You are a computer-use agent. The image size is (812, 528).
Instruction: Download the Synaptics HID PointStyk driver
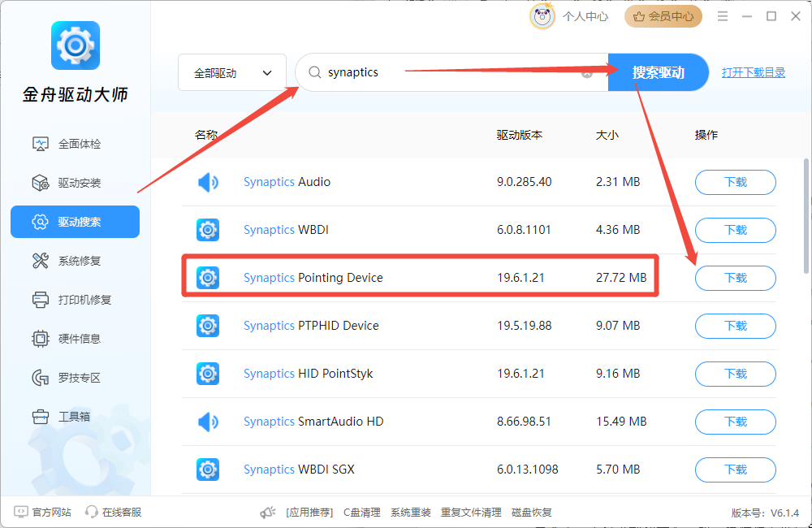click(x=736, y=374)
